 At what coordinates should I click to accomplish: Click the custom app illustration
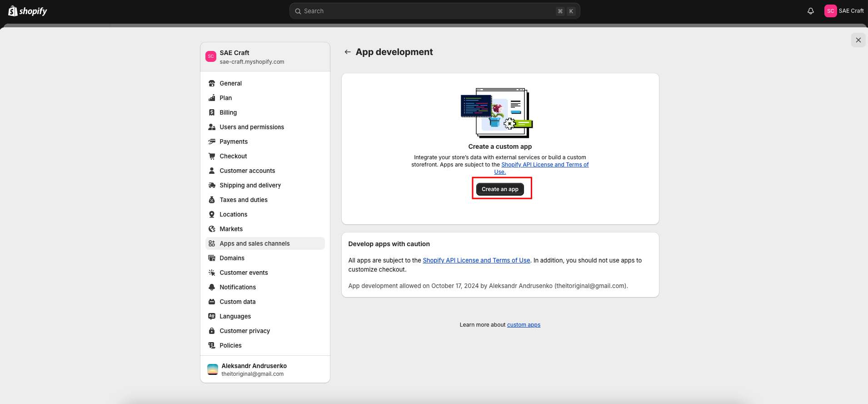point(497,113)
